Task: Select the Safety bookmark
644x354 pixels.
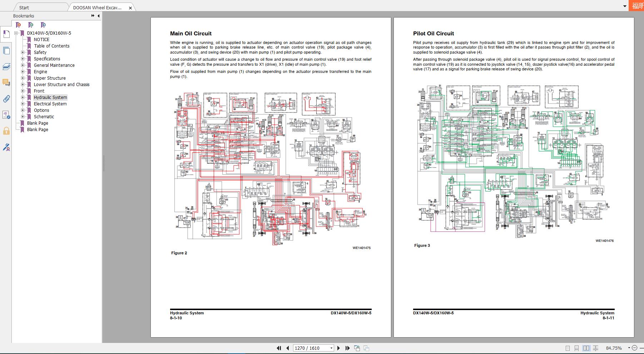Action: [40, 53]
